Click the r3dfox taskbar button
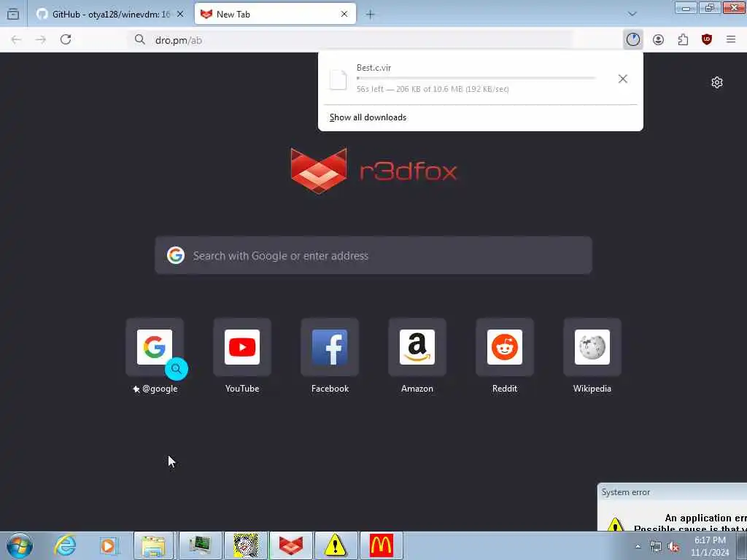This screenshot has width=747, height=560. tap(291, 545)
